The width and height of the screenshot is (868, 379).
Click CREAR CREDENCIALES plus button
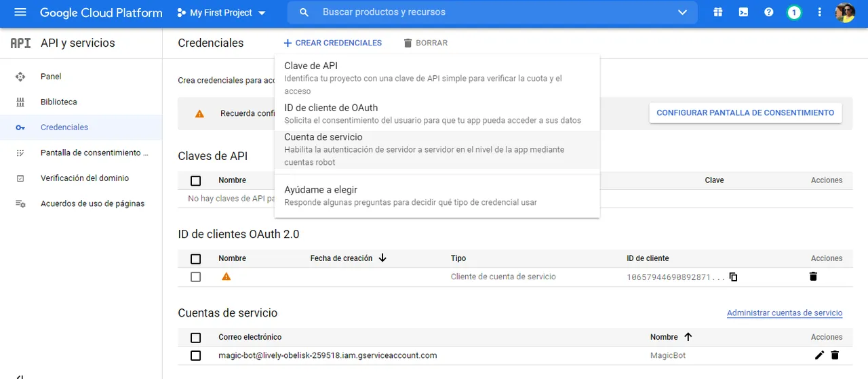point(332,43)
